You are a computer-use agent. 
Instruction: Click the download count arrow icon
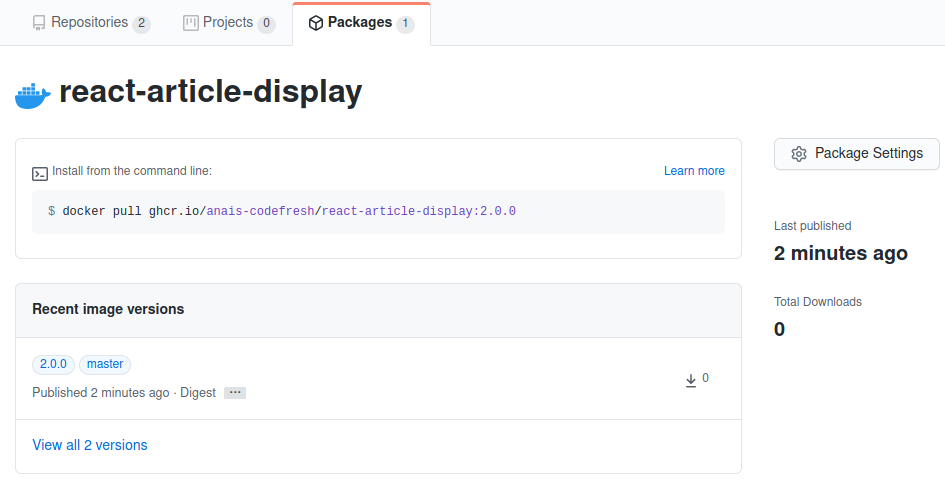[x=691, y=380]
